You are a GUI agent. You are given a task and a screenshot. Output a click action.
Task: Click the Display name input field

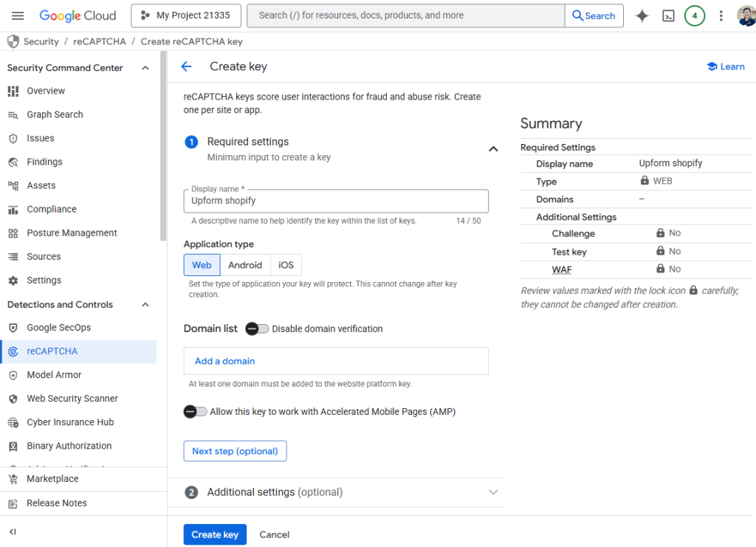click(x=336, y=201)
